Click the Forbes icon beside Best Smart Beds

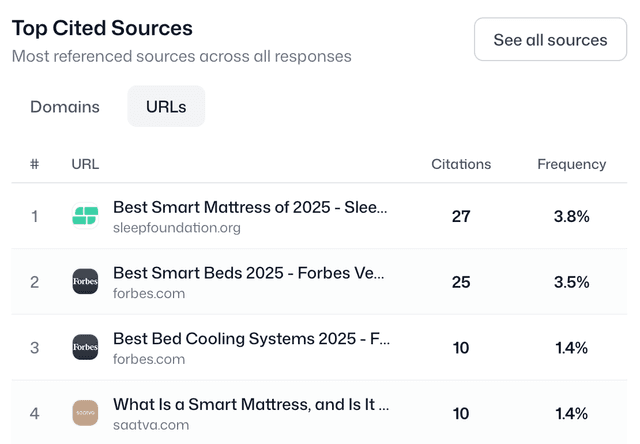coord(85,282)
